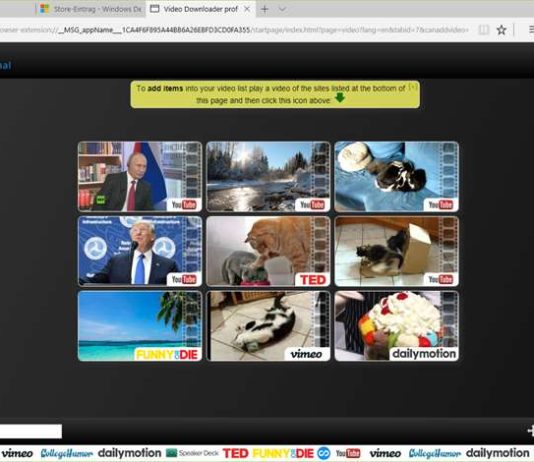Click the Speaker Deck logo in footer
The image size is (534, 462).
192,453
